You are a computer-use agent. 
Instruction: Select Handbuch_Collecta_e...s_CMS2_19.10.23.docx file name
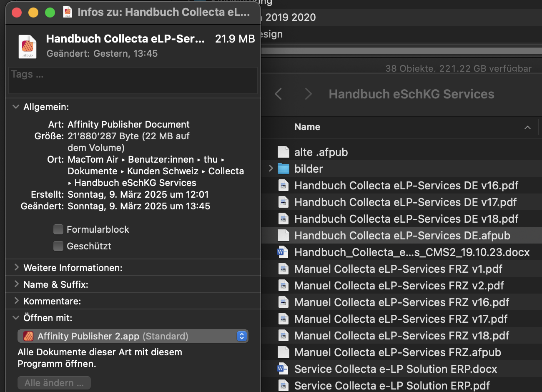(412, 252)
